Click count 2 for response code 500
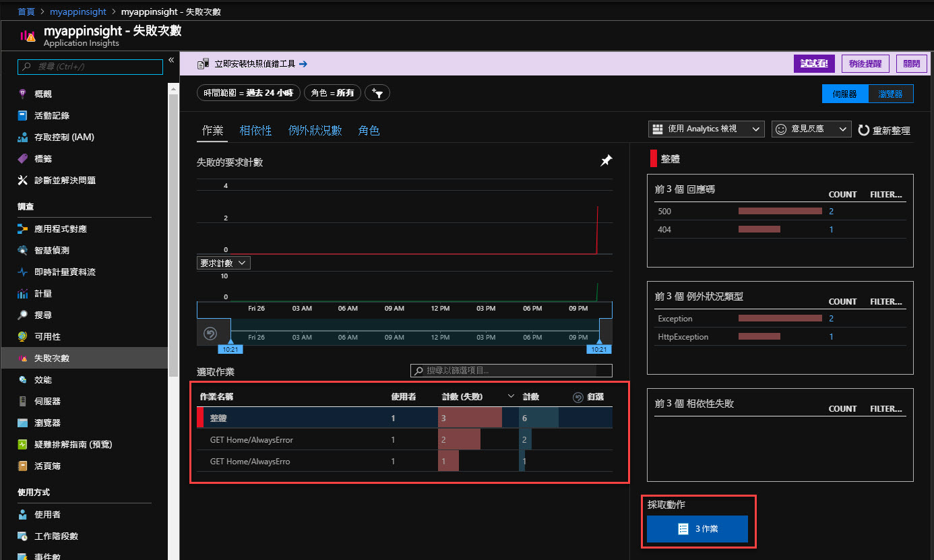The height and width of the screenshot is (560, 934). (x=831, y=211)
